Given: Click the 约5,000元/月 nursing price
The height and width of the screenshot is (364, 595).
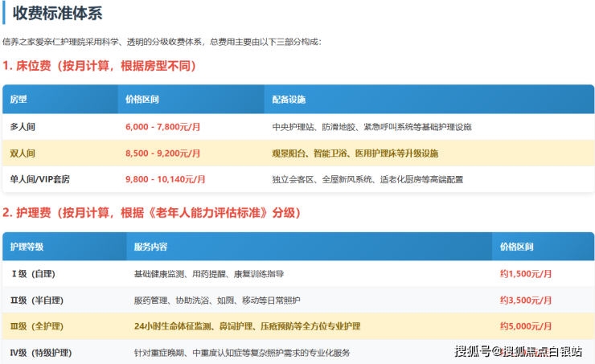Looking at the screenshot, I should click(526, 326).
